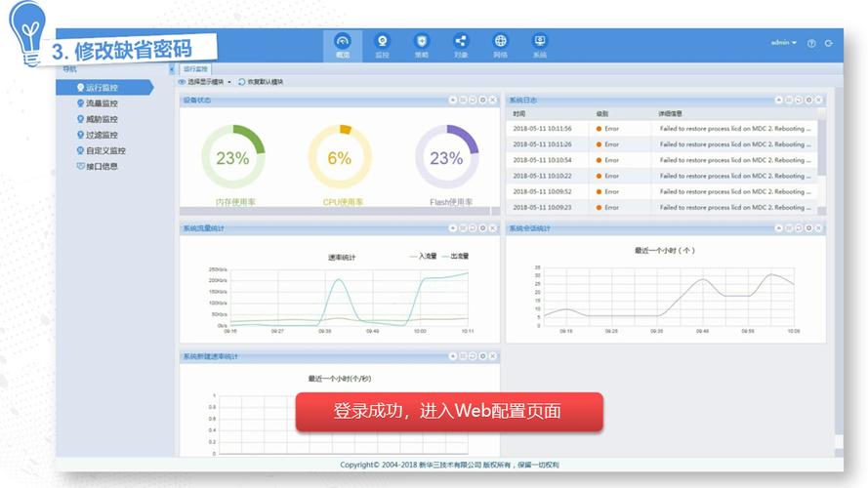
Task: Click the help question-mark icon in header
Action: point(811,43)
